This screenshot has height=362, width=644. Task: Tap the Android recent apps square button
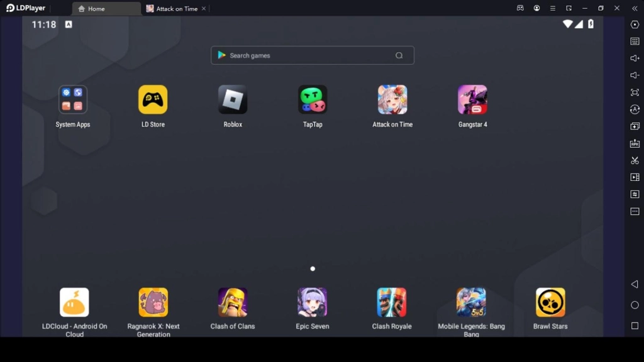tap(635, 326)
